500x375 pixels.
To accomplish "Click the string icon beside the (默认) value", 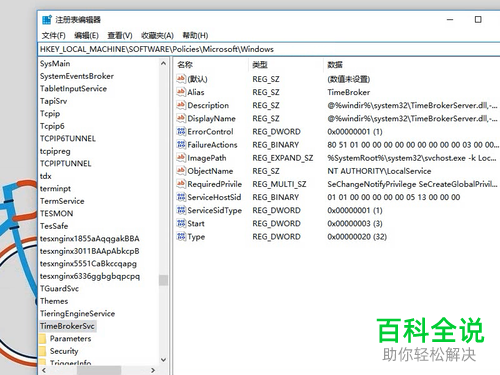I will point(181,79).
